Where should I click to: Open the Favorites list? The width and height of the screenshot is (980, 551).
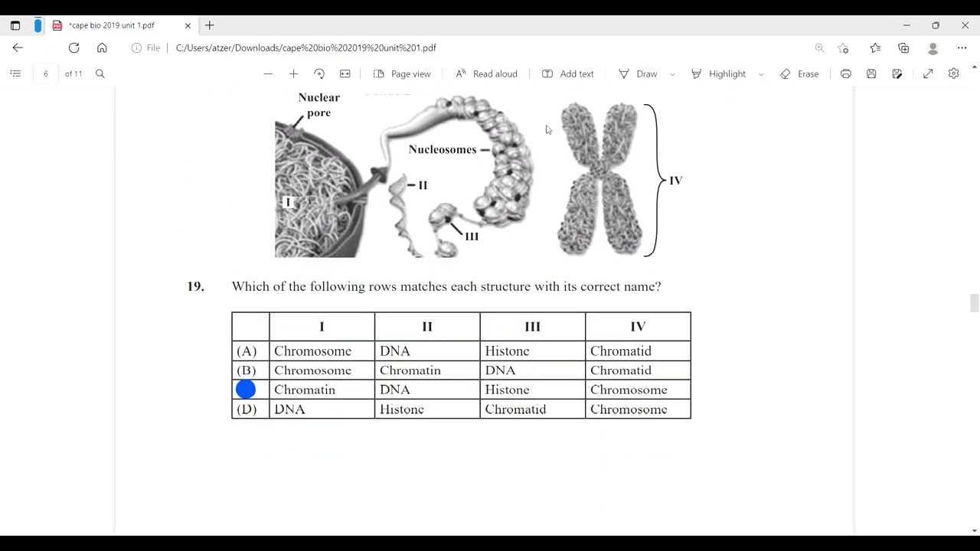click(875, 47)
